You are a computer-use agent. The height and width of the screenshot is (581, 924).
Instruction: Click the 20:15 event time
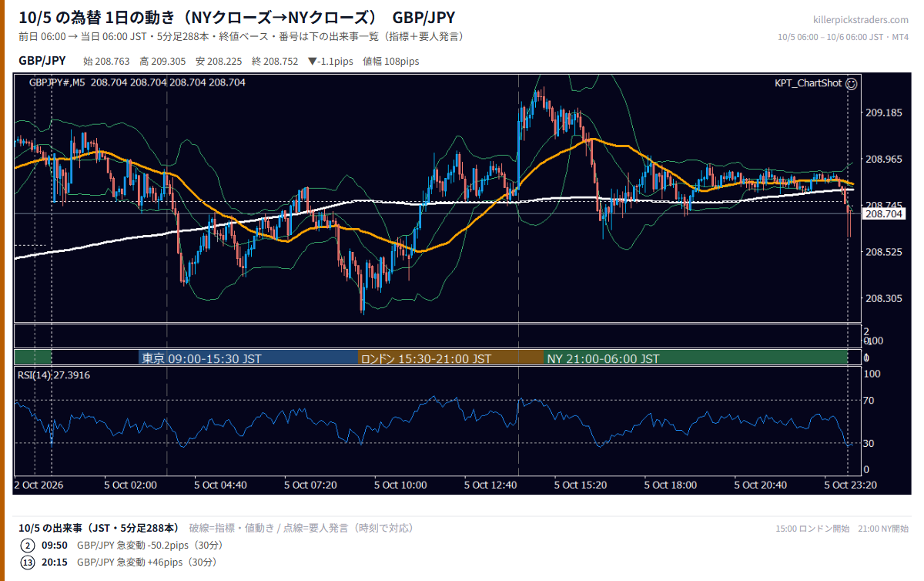pyautogui.click(x=54, y=563)
